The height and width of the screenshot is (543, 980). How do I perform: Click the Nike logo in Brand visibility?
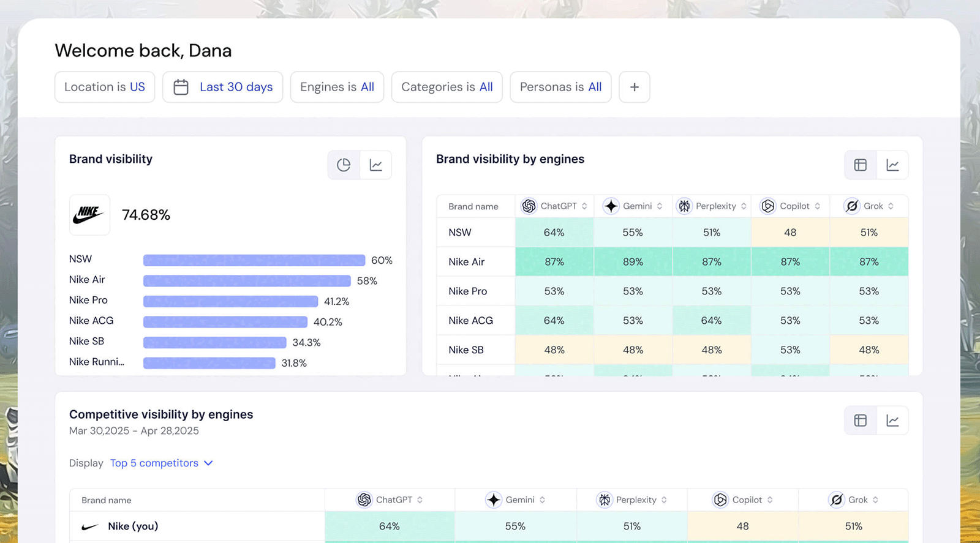(x=89, y=215)
